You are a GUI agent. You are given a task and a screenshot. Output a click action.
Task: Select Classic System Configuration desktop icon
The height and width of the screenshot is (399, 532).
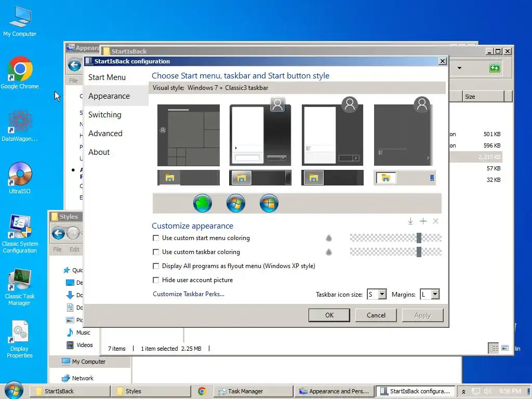tap(20, 234)
